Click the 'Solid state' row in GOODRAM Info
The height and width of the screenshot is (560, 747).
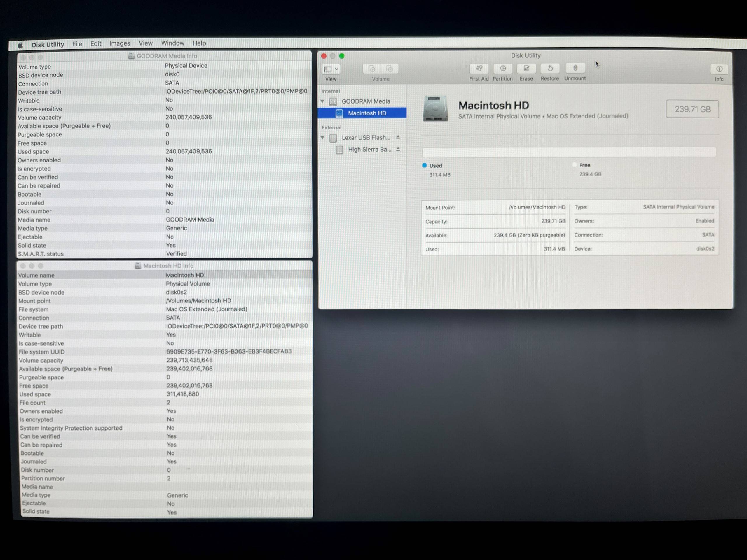pyautogui.click(x=165, y=245)
